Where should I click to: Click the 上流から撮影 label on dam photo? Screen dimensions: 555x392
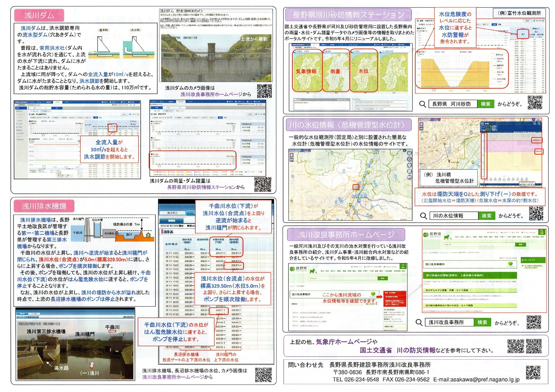tap(254, 39)
